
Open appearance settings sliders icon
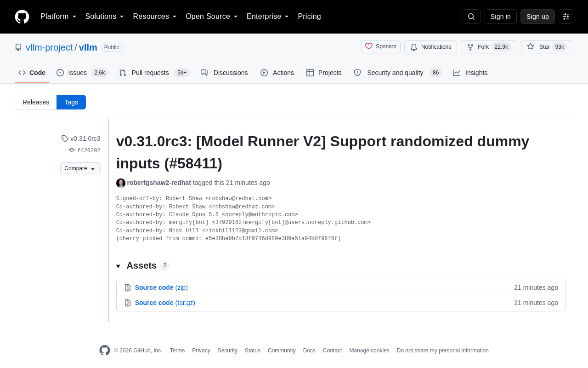click(x=566, y=17)
